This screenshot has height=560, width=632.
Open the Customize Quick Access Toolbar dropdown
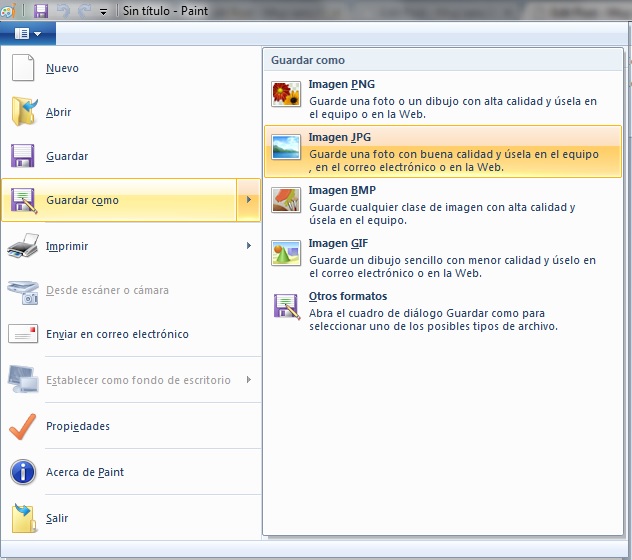[104, 12]
